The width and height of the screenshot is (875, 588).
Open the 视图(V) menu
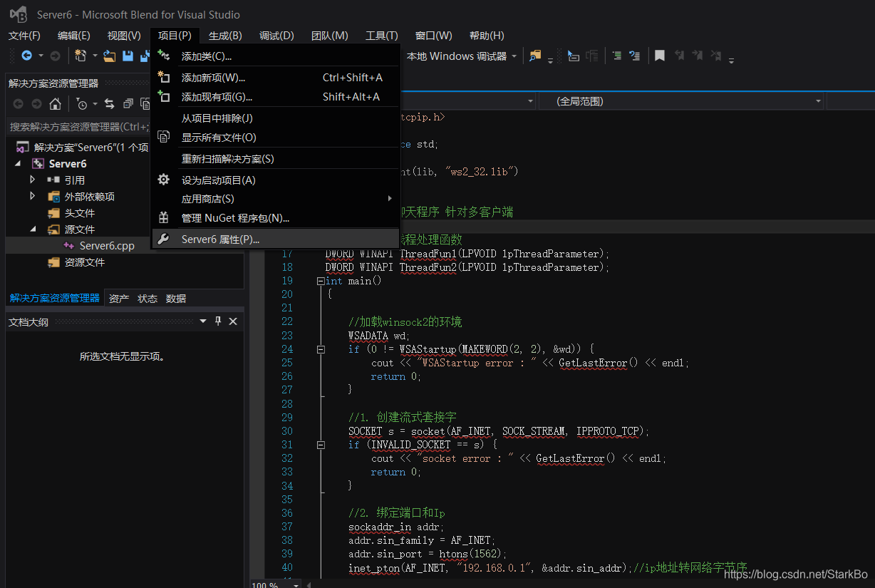pos(124,36)
